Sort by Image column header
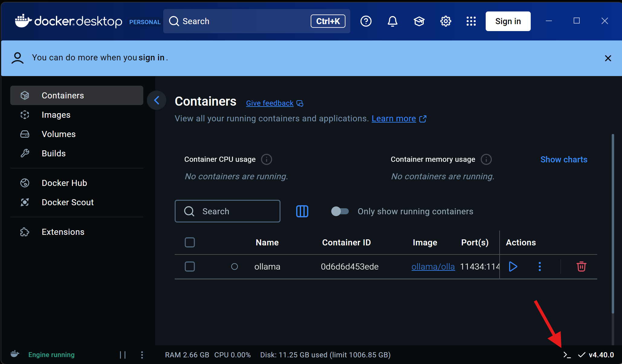The image size is (622, 364). click(425, 242)
